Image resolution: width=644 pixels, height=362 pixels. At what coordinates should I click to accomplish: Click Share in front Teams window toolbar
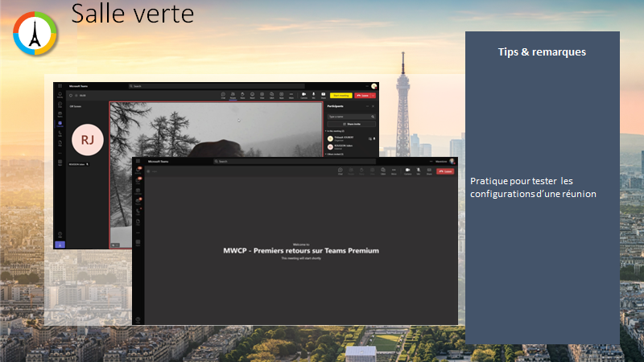point(429,171)
